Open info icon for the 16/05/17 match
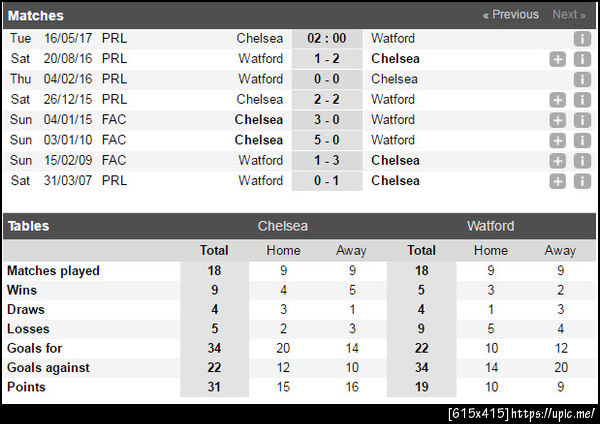 (581, 38)
